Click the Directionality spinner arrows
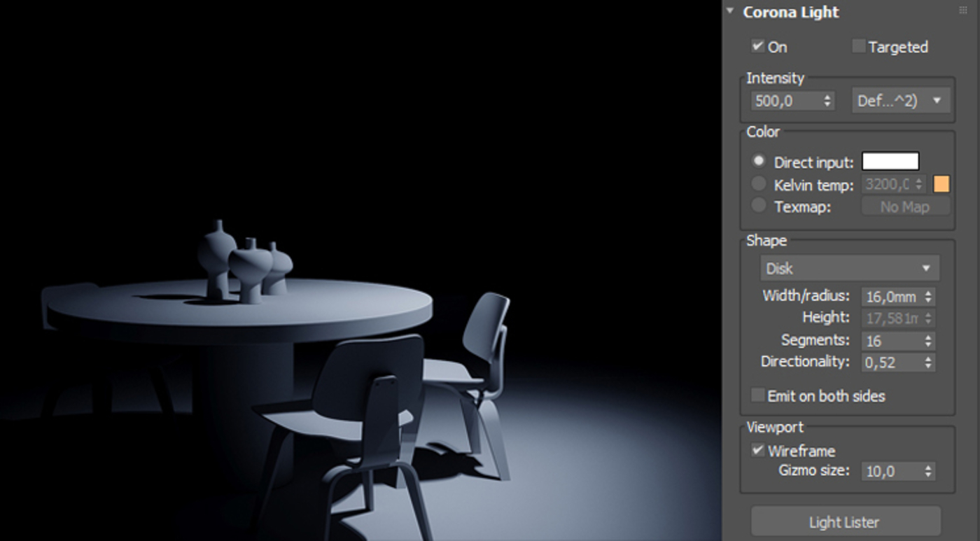 pyautogui.click(x=929, y=363)
